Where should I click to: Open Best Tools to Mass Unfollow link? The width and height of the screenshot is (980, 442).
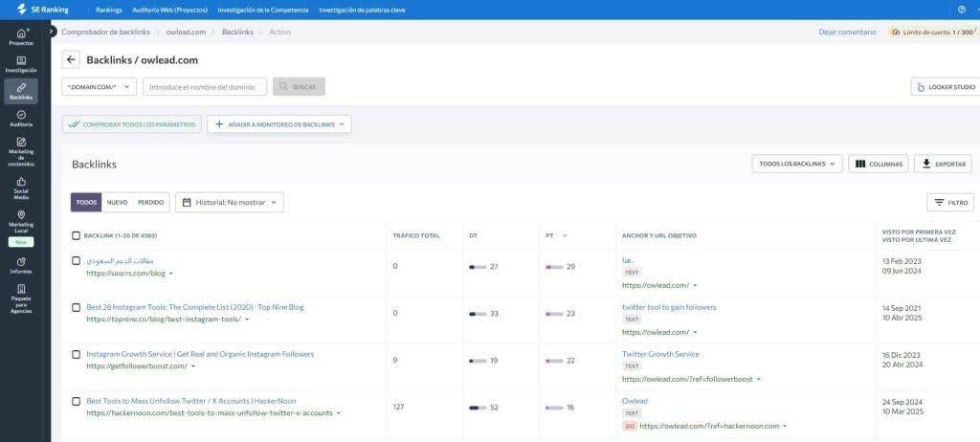coord(191,402)
